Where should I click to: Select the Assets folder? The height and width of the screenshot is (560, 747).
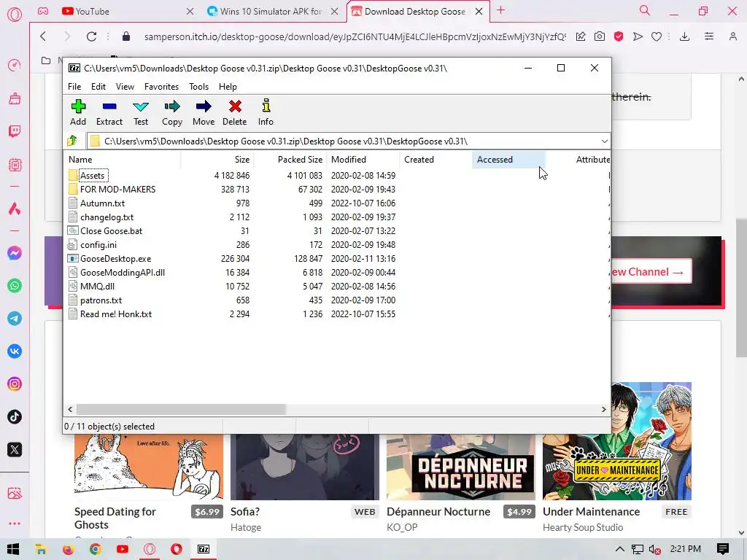pyautogui.click(x=92, y=176)
